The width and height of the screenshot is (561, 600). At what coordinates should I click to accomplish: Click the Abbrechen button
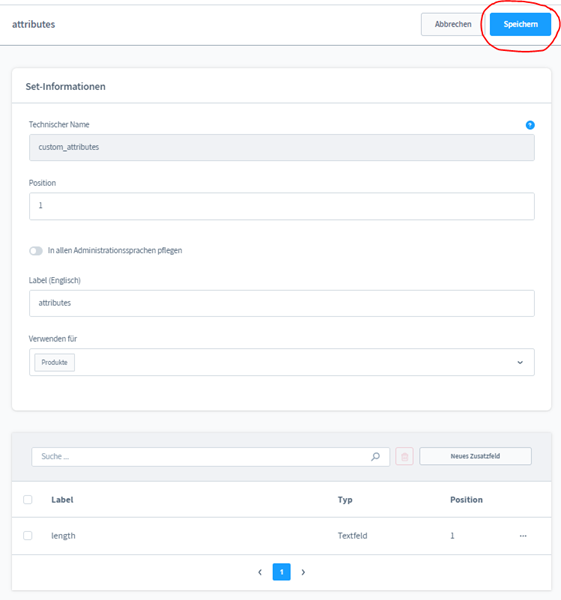tap(453, 24)
